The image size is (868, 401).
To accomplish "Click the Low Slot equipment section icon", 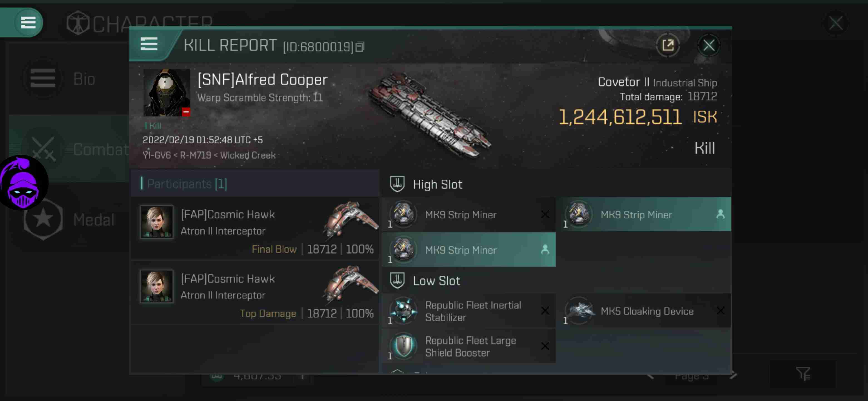I will coord(398,280).
